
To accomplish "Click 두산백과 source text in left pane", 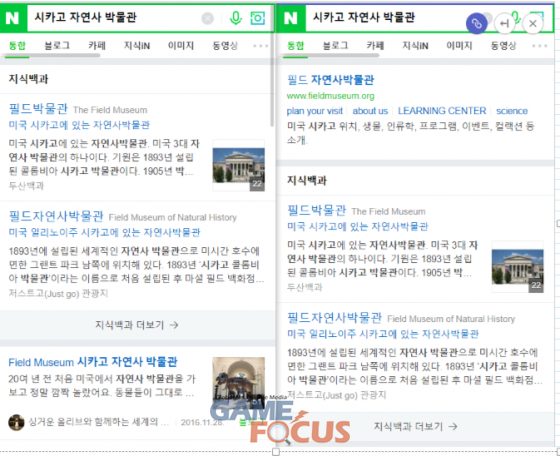I will click(26, 186).
